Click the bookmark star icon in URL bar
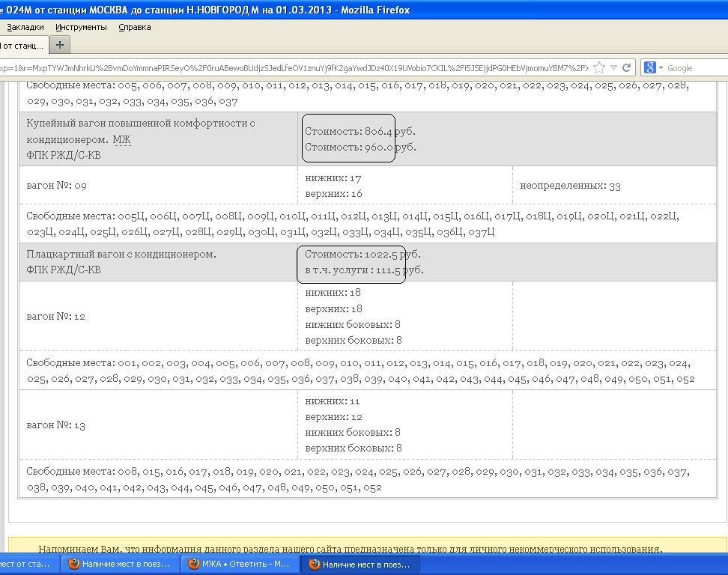 pyautogui.click(x=599, y=67)
